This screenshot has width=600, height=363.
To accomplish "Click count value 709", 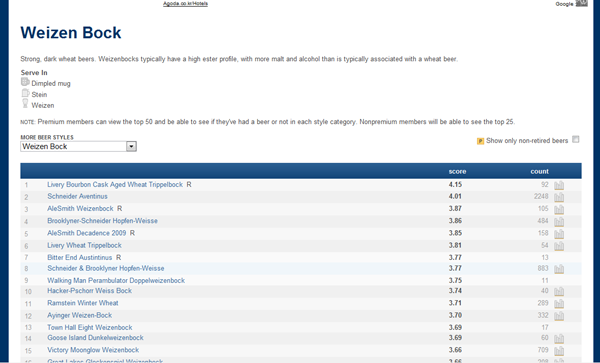I will click(x=543, y=350).
